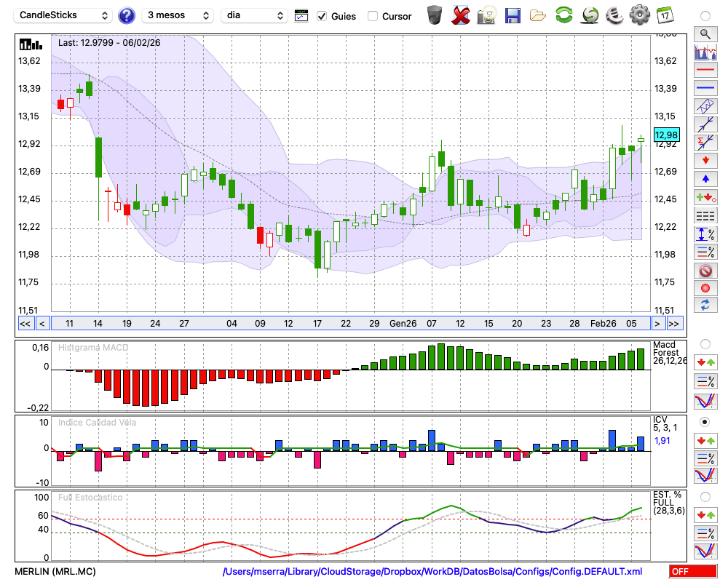Screen dimensions: 728x582
Task: Expand the dia interval dropdown
Action: (254, 15)
